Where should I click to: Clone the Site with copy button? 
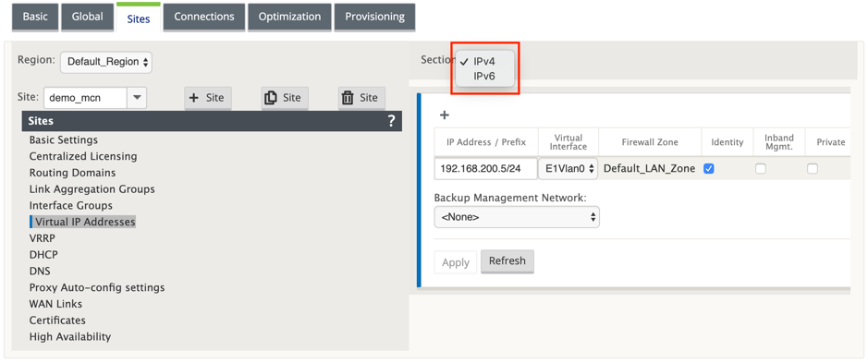[x=285, y=98]
